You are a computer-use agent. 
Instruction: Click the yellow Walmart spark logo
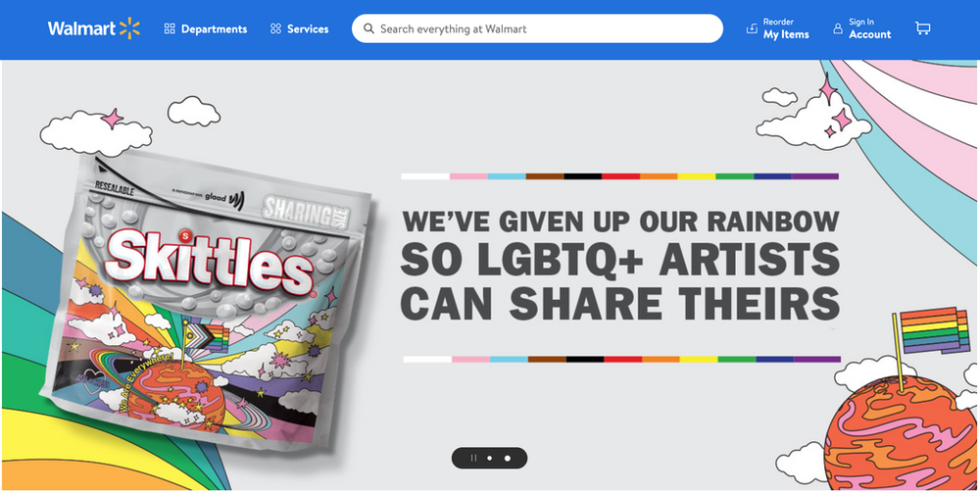[x=129, y=28]
